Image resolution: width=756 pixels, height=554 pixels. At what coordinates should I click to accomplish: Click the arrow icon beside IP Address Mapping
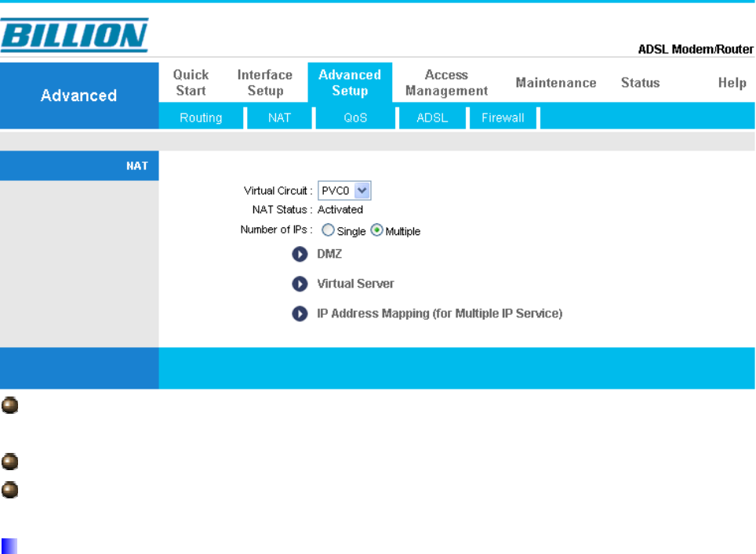point(300,313)
